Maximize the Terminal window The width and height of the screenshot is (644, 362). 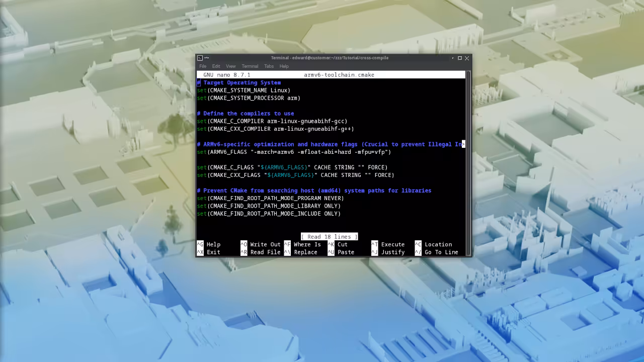459,58
